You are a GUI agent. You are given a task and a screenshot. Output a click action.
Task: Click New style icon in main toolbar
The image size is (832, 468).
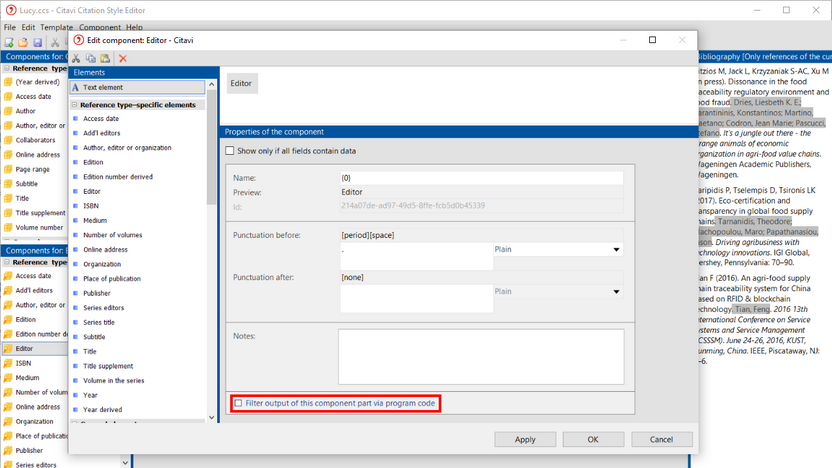tap(9, 42)
